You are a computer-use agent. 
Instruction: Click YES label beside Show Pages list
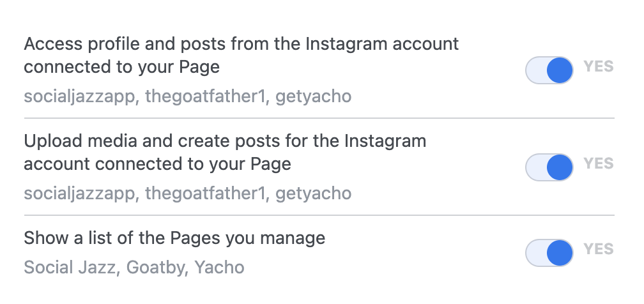click(x=599, y=249)
